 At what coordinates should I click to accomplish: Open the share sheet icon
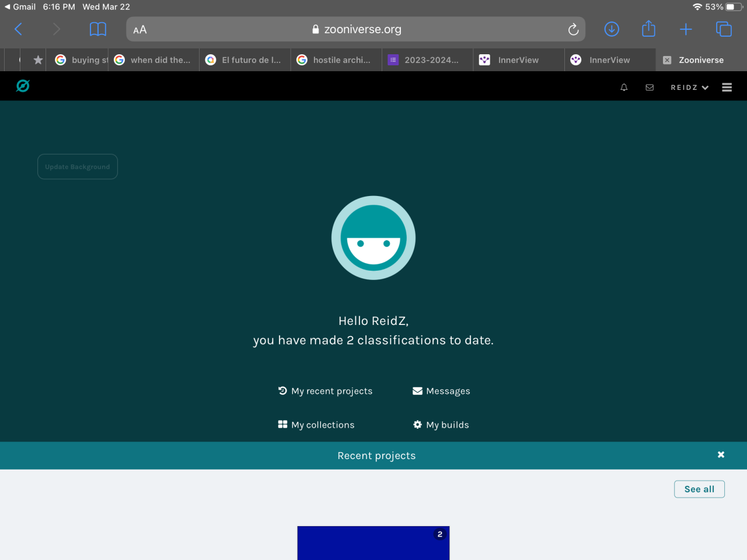[648, 29]
